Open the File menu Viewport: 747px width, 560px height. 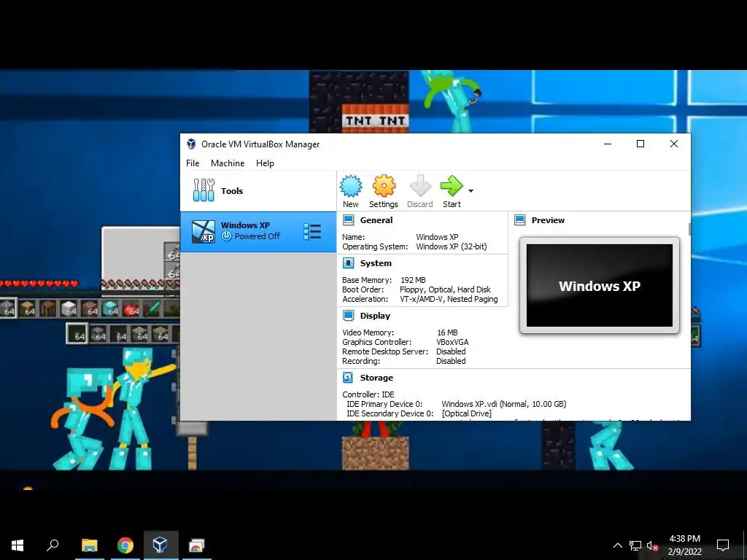coord(193,163)
